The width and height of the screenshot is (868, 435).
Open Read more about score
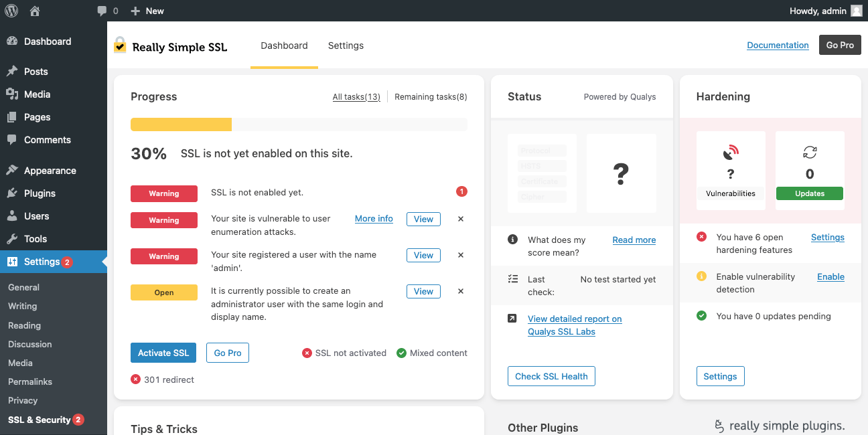click(634, 240)
